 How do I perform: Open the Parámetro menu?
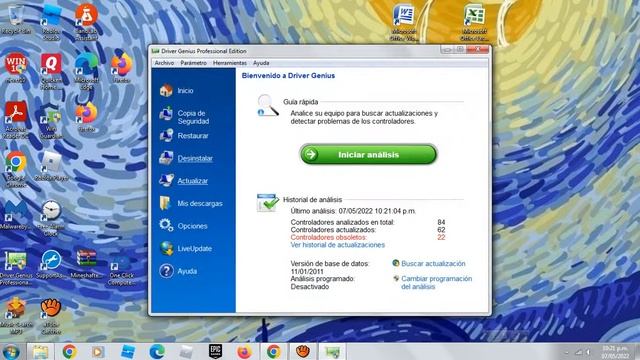click(x=193, y=63)
